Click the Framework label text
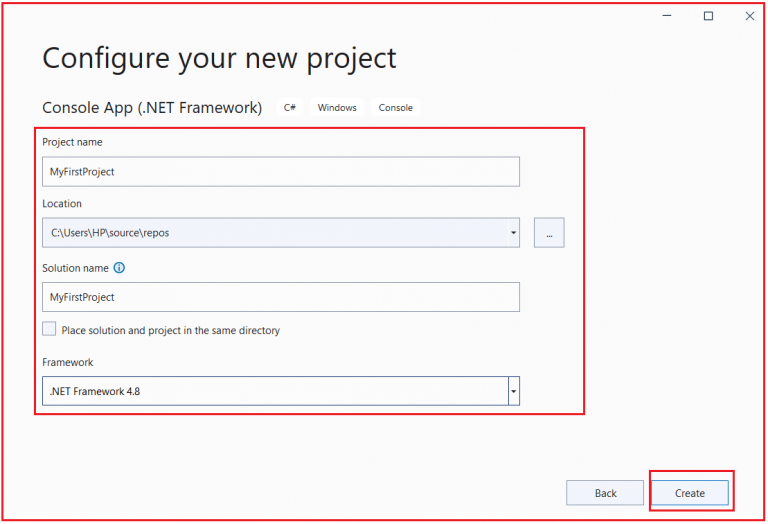768x524 pixels. [x=68, y=362]
